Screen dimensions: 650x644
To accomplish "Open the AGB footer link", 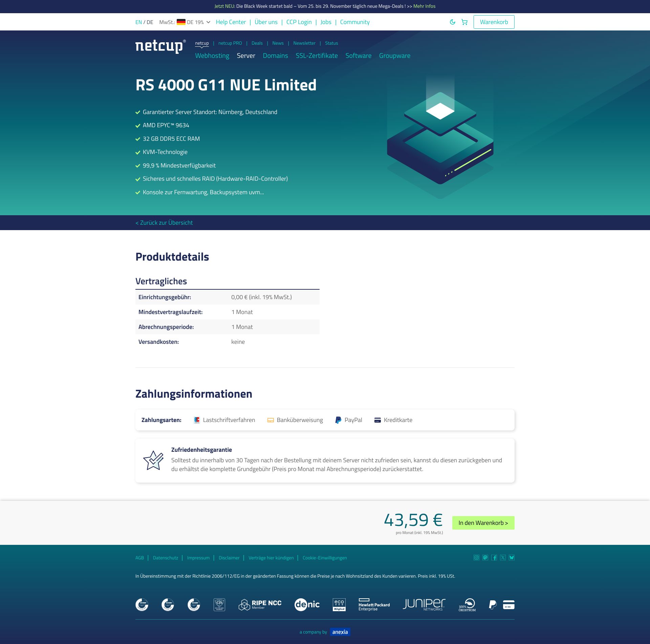I will click(x=139, y=558).
